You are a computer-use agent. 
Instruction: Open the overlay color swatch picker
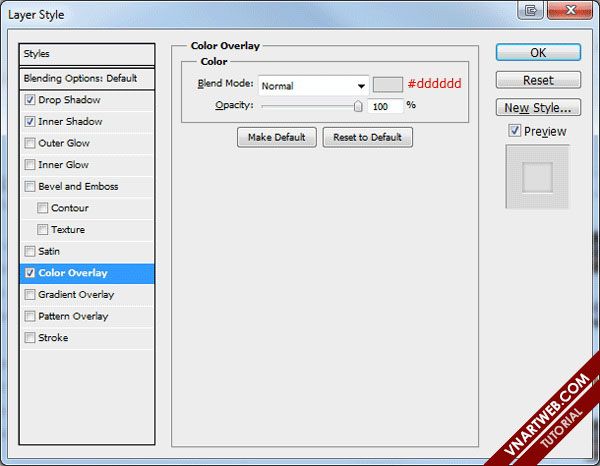[387, 85]
